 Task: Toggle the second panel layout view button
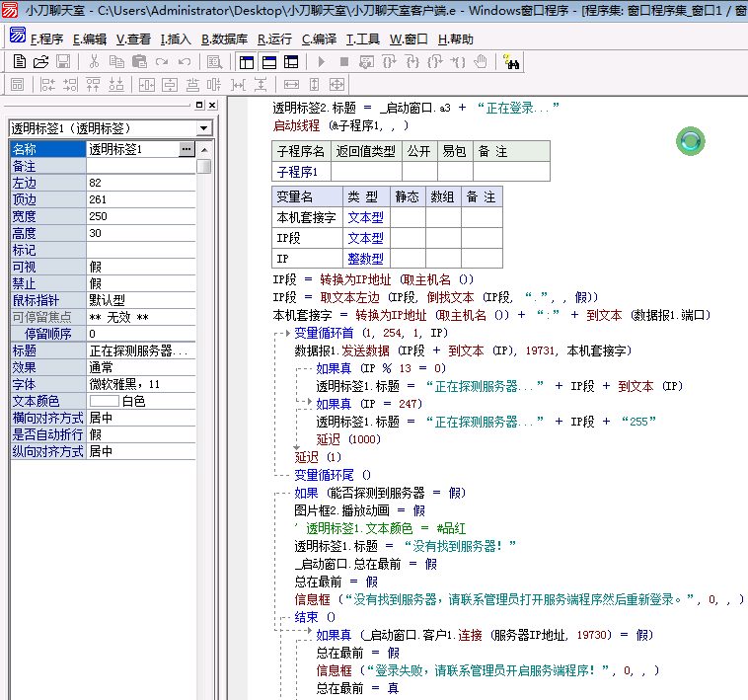[268, 62]
